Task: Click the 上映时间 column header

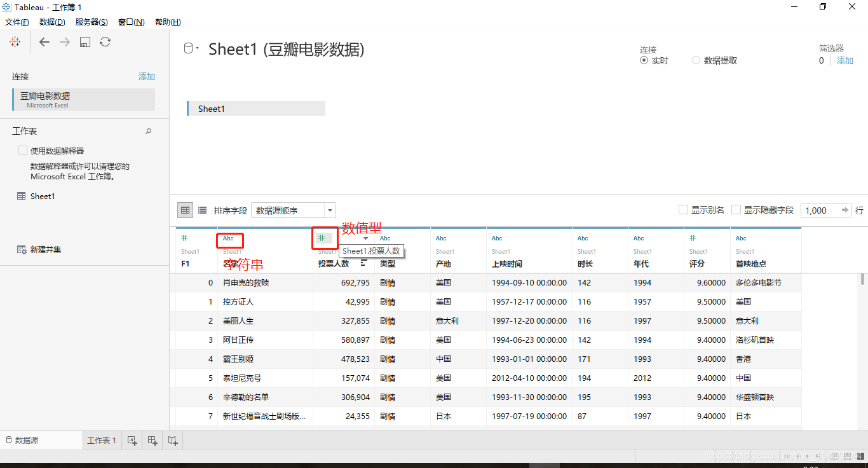Action: (x=507, y=263)
